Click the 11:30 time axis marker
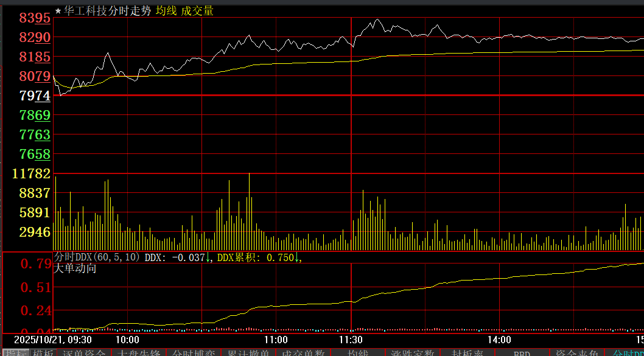Screen dimensions: 644x356 tap(351, 340)
